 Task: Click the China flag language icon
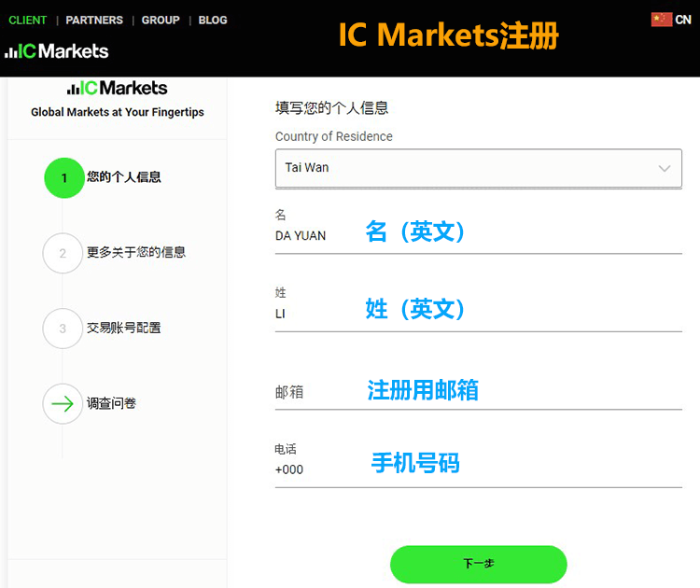[662, 20]
